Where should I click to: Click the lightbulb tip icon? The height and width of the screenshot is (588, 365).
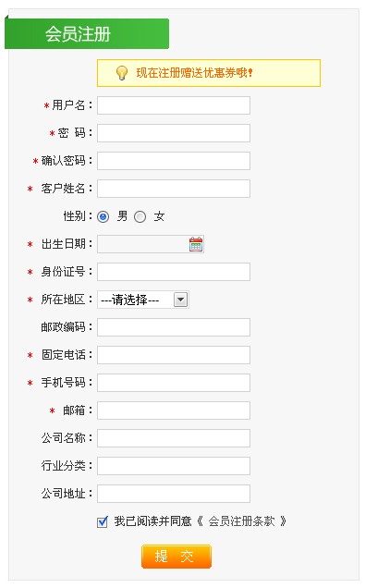[121, 73]
